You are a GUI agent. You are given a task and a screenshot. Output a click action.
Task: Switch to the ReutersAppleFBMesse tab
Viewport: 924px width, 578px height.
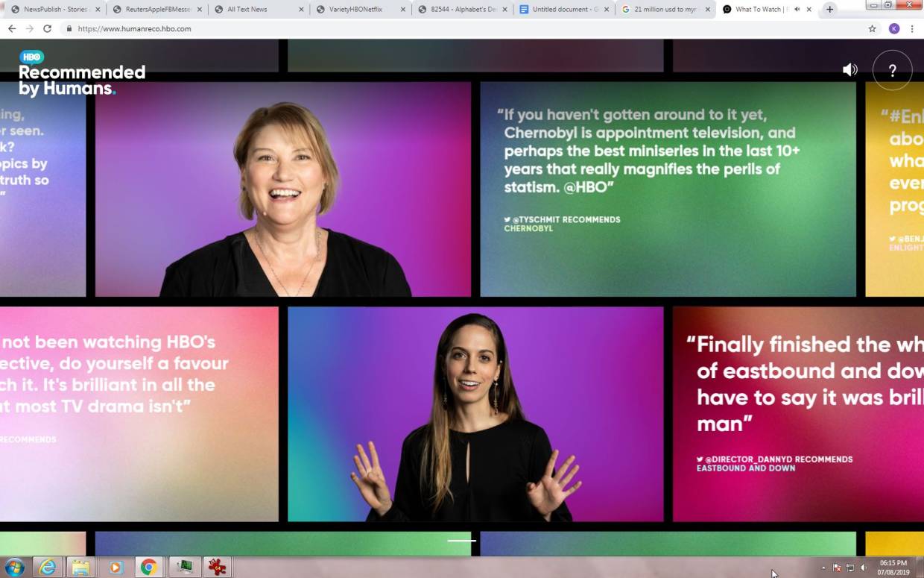pyautogui.click(x=156, y=9)
